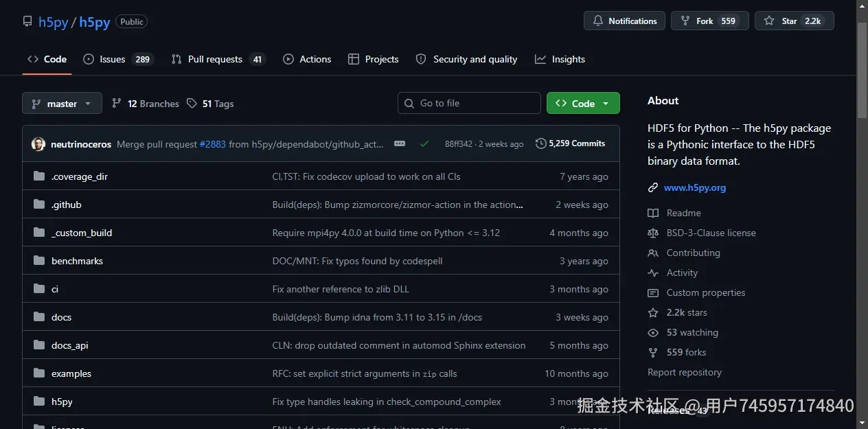Click the fork icon beside 559 forks
The image size is (868, 429).
coord(653,352)
